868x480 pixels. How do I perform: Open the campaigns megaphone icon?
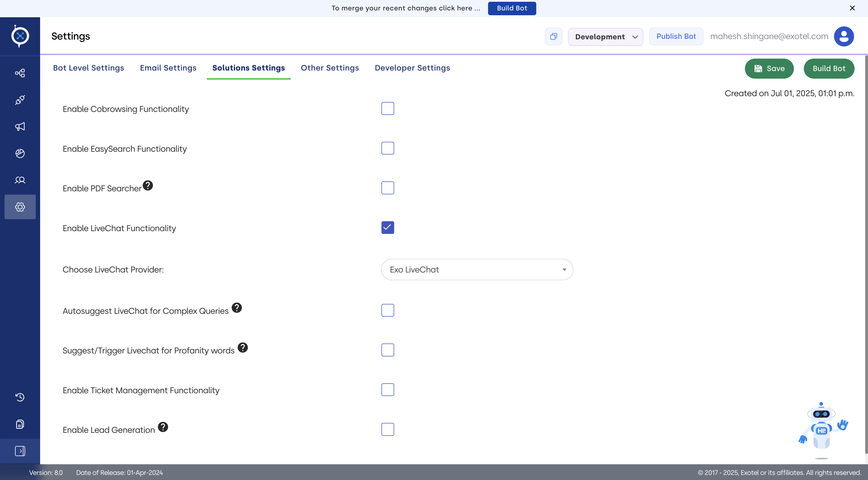coord(20,127)
